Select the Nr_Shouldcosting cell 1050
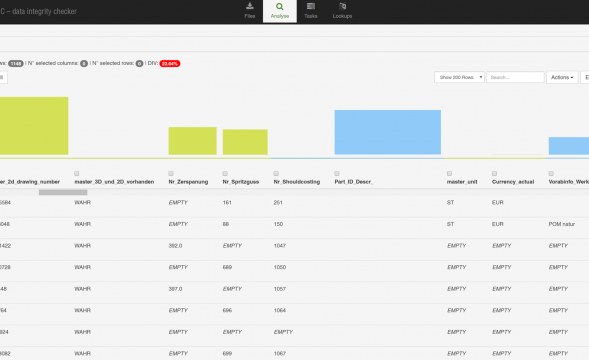589x360 pixels. pyautogui.click(x=280, y=267)
